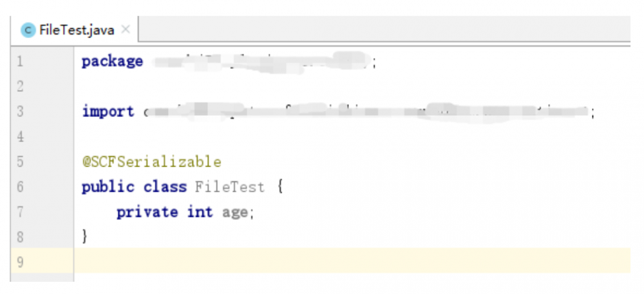The image size is (644, 294).
Task: Click the class keyword on line 6
Action: tap(165, 187)
